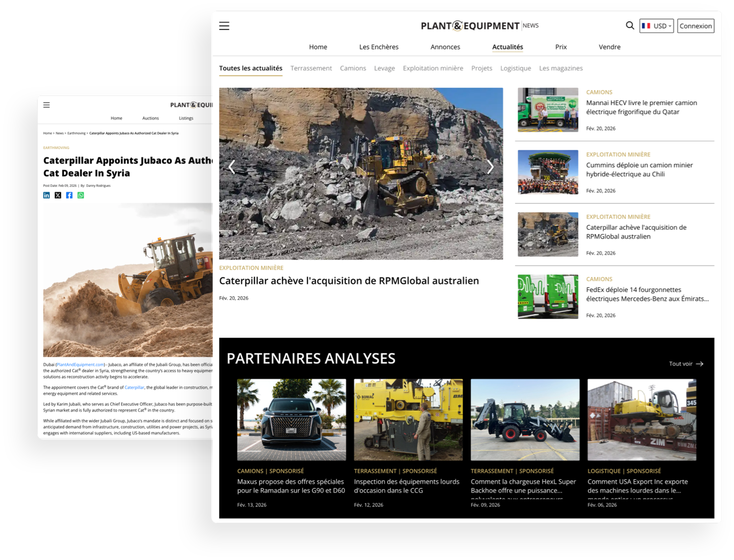Share the article on X
This screenshot has height=560, width=734.
[58, 195]
